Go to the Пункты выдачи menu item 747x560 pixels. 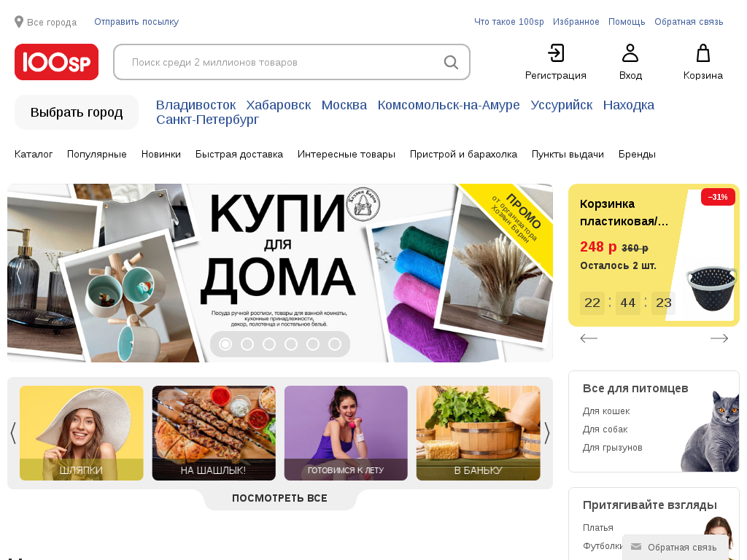pos(568,155)
